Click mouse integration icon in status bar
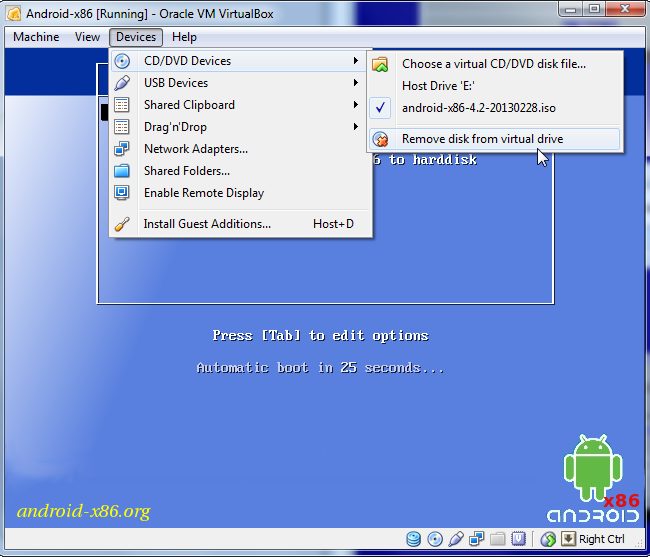This screenshot has height=557, width=650. (x=548, y=539)
